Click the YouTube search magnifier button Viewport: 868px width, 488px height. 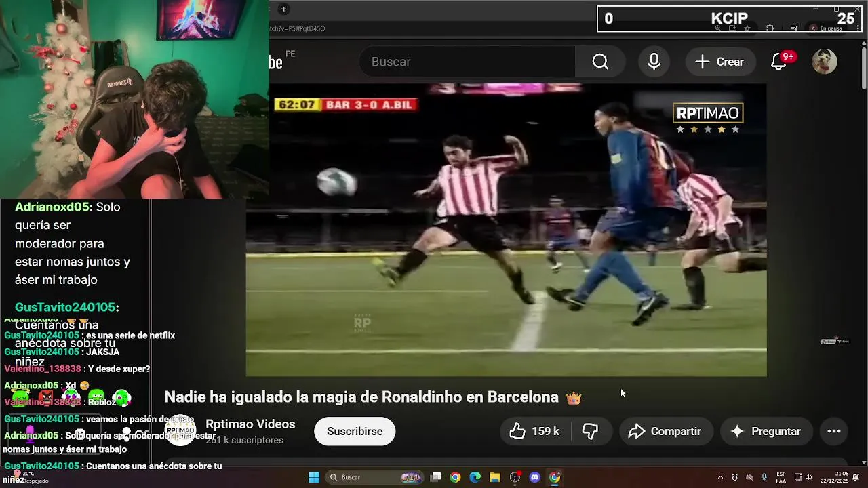pyautogui.click(x=600, y=62)
